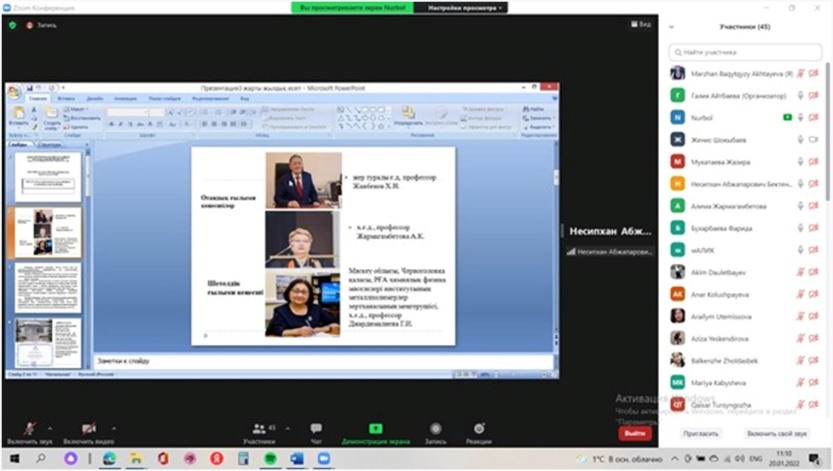The width and height of the screenshot is (833, 471).
Task: Click Включить свой звук button
Action: pyautogui.click(x=777, y=434)
